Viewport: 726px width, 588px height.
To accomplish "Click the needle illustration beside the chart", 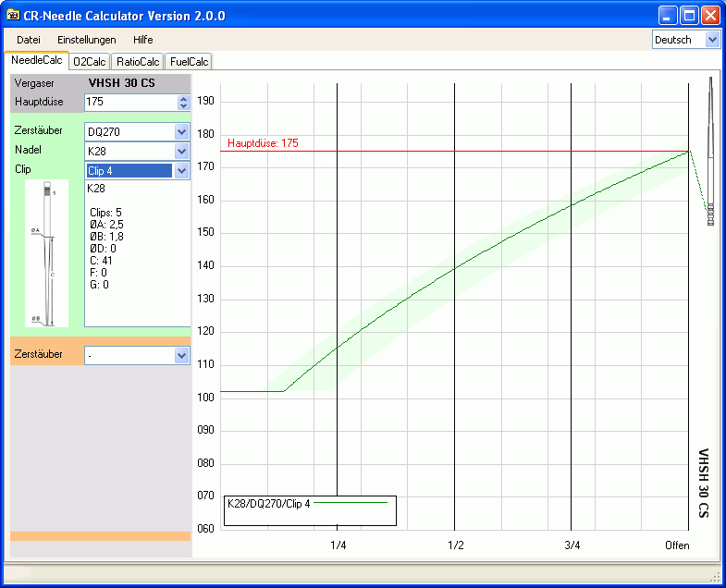I will pos(710,151).
